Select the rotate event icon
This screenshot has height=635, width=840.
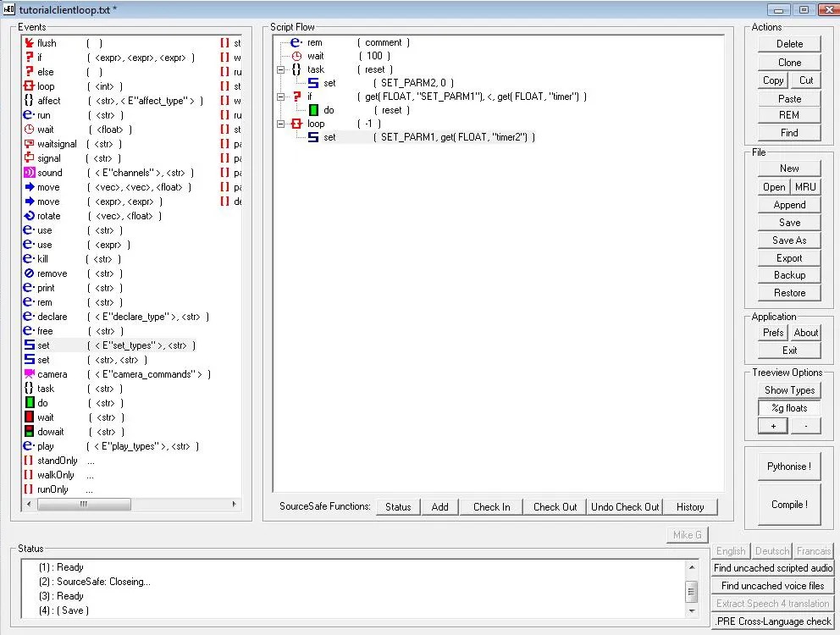pyautogui.click(x=30, y=215)
